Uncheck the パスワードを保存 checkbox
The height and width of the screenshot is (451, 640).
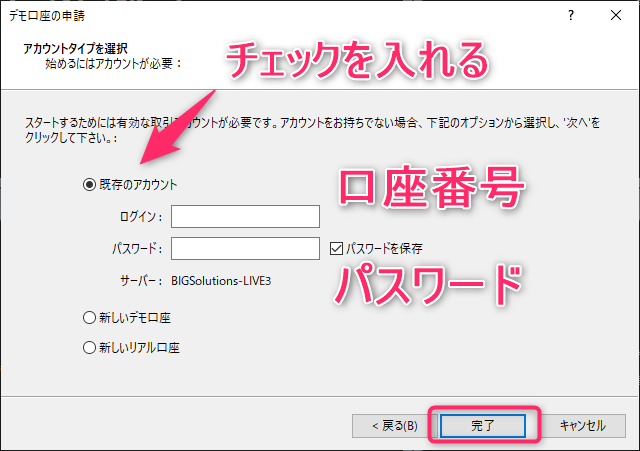point(336,248)
